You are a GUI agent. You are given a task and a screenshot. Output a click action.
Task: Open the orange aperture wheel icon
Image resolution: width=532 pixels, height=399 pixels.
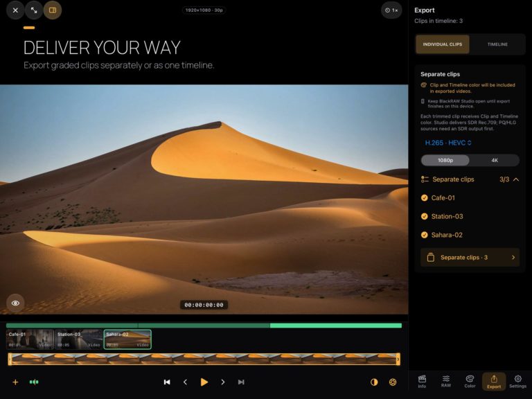pyautogui.click(x=393, y=382)
